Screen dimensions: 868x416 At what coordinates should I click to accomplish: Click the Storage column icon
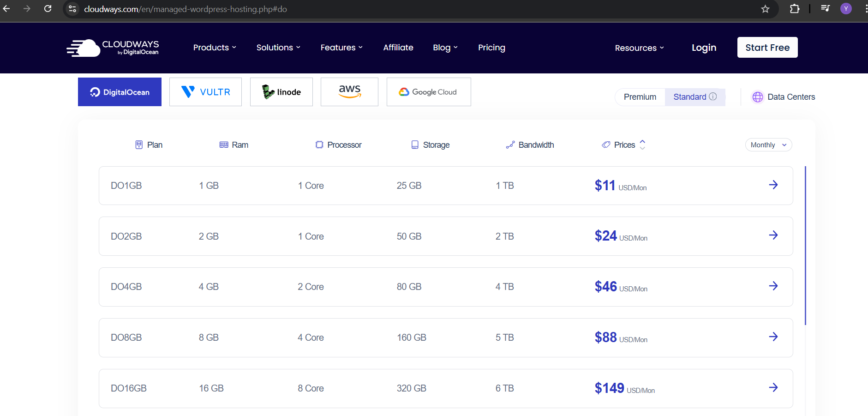tap(415, 145)
